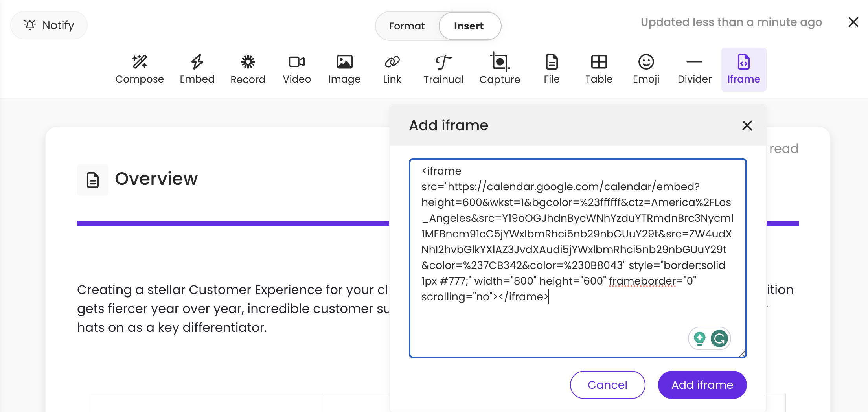The height and width of the screenshot is (412, 868).
Task: Select the Insert tab
Action: (469, 26)
